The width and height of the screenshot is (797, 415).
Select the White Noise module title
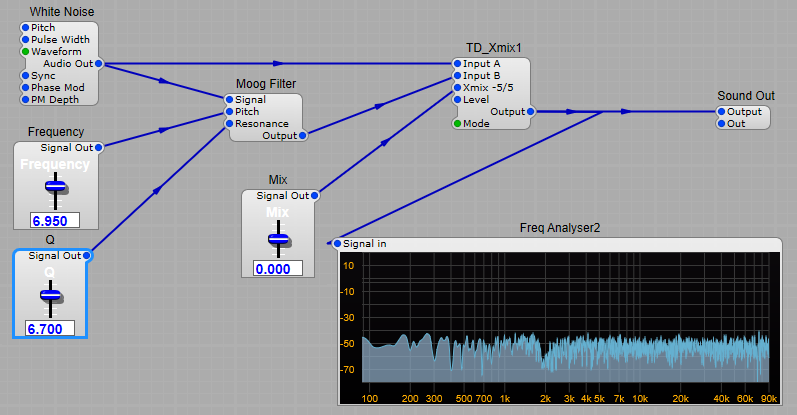coord(63,11)
